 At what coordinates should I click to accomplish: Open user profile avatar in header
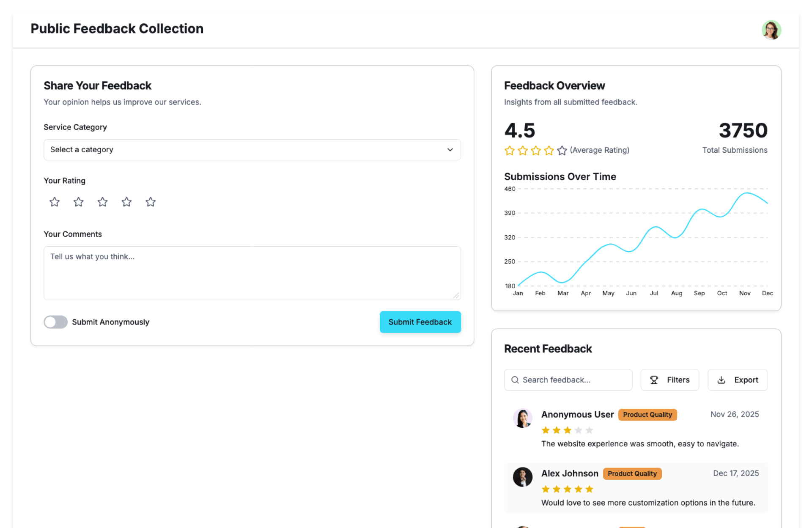771,30
